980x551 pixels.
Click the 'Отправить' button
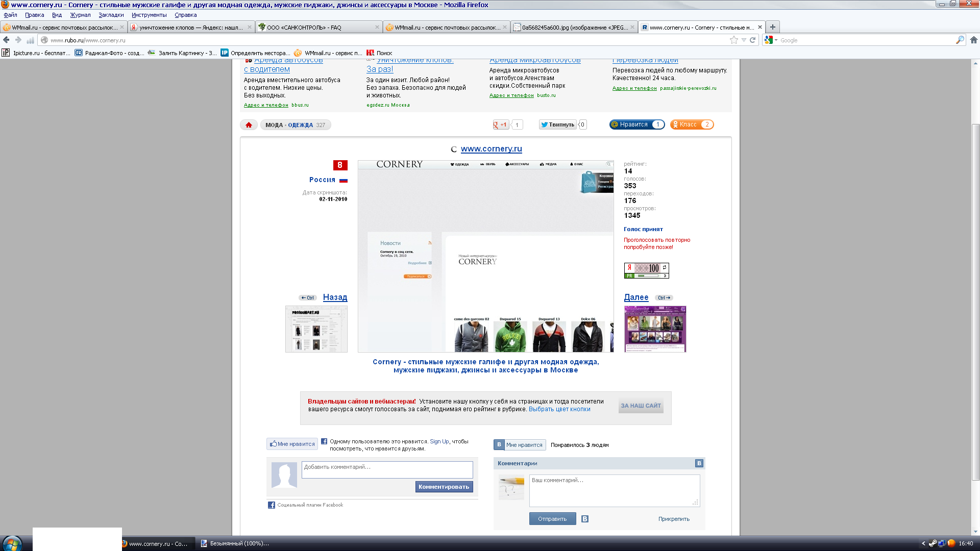552,519
